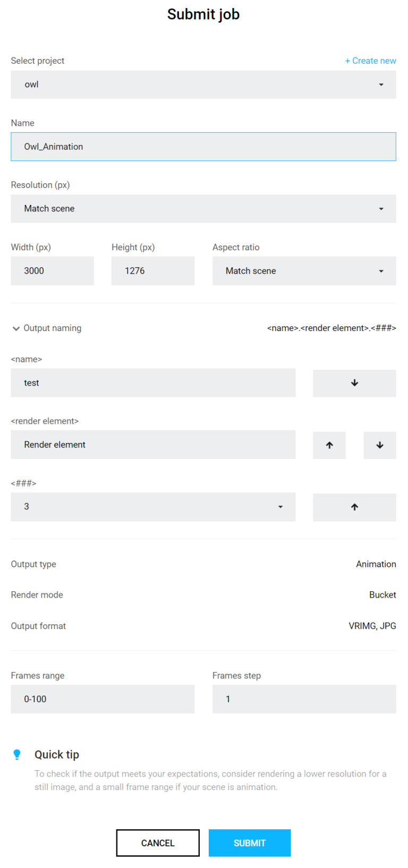Open the Resolution dropdown
The width and height of the screenshot is (408, 868).
click(203, 209)
